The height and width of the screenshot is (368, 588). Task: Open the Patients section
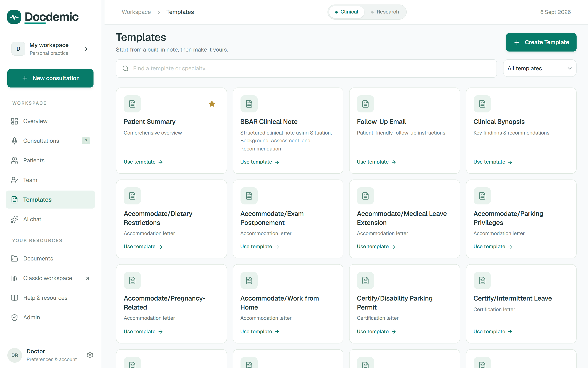tap(50, 160)
